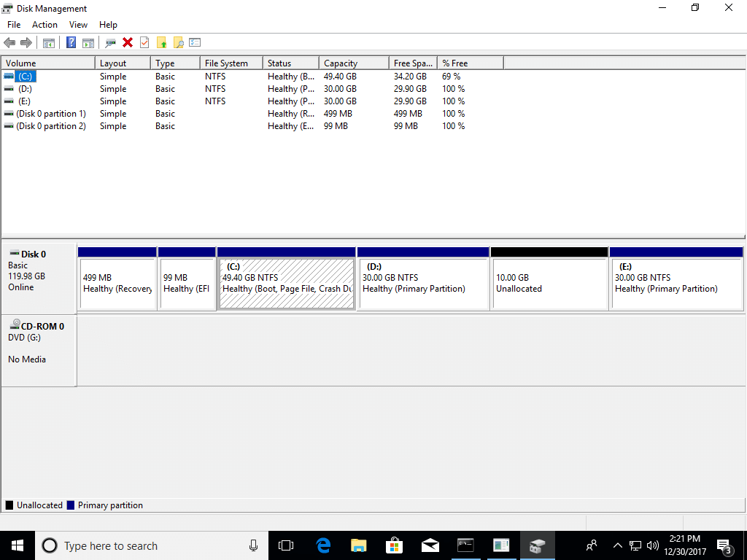Switch to the Command Prompt taskbar icon
The width and height of the screenshot is (747, 560).
tap(465, 545)
